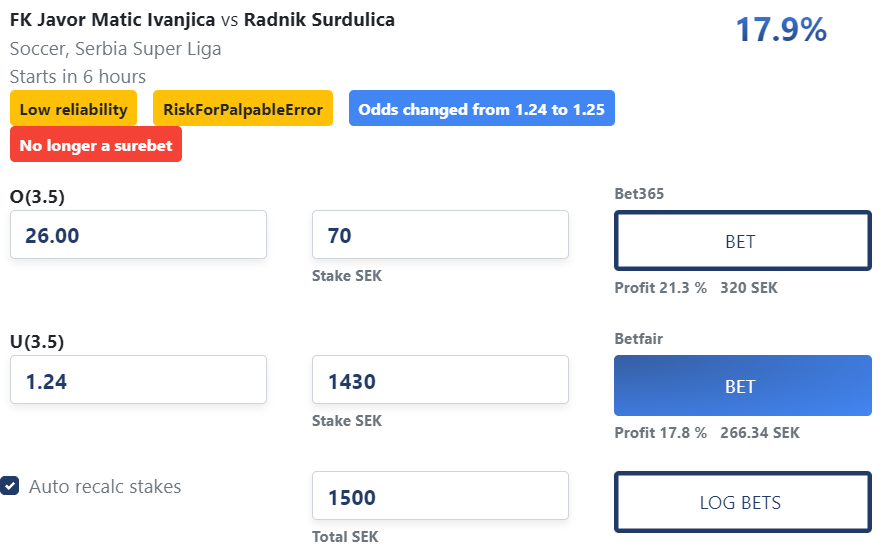Uncheck the Auto recalc stakes checkbox

pos(10,486)
